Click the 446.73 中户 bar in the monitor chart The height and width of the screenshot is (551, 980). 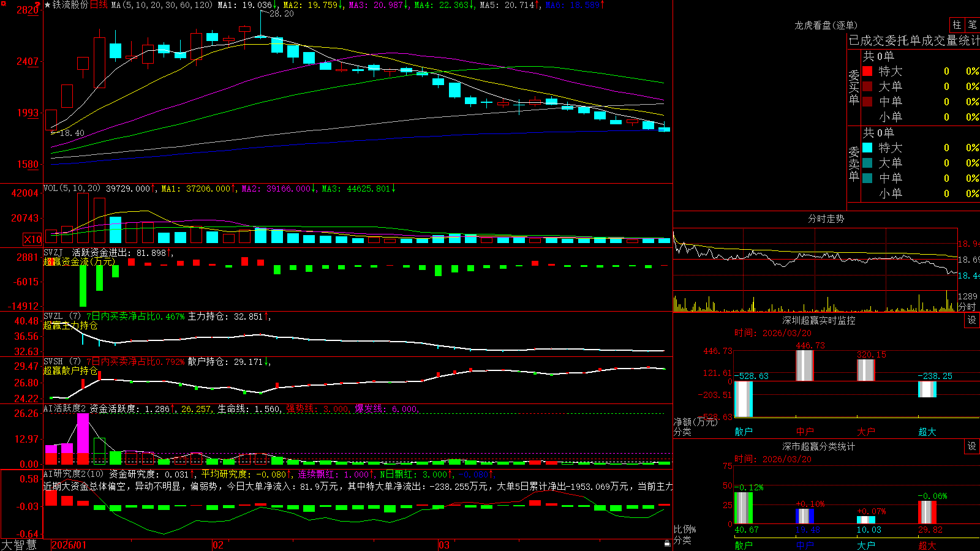pyautogui.click(x=805, y=365)
